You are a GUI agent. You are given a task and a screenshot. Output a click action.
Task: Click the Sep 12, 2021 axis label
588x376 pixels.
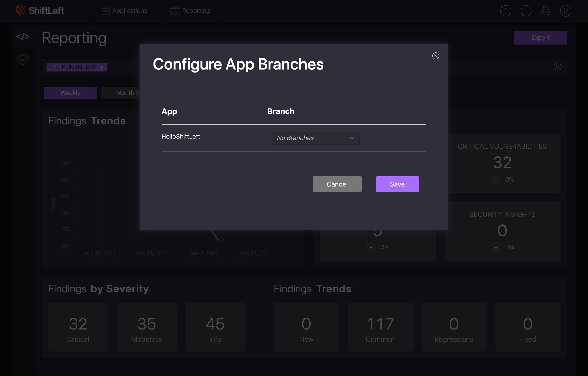pos(255,253)
